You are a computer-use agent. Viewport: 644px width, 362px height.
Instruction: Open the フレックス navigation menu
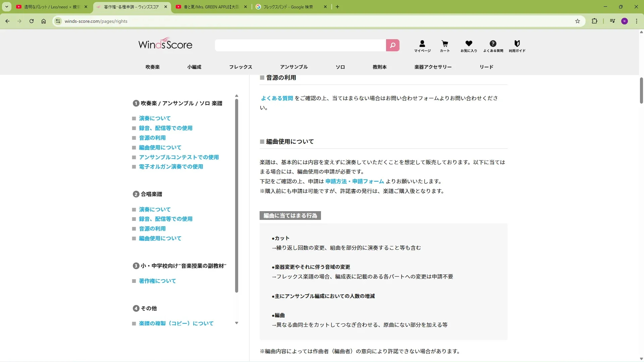240,67
